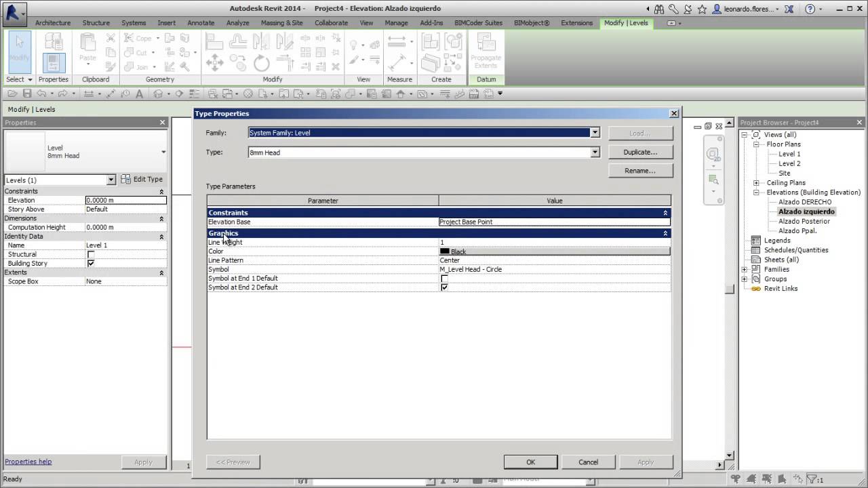Open the Type dropdown showing 8mm Head
This screenshot has width=868, height=488.
click(595, 152)
